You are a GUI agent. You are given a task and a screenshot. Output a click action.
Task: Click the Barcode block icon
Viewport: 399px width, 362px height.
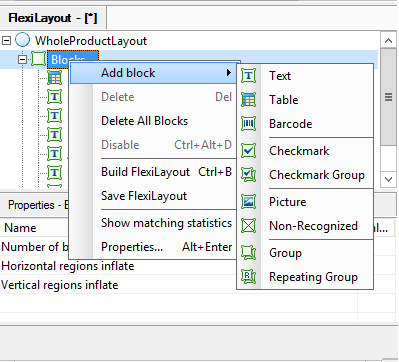tap(248, 124)
